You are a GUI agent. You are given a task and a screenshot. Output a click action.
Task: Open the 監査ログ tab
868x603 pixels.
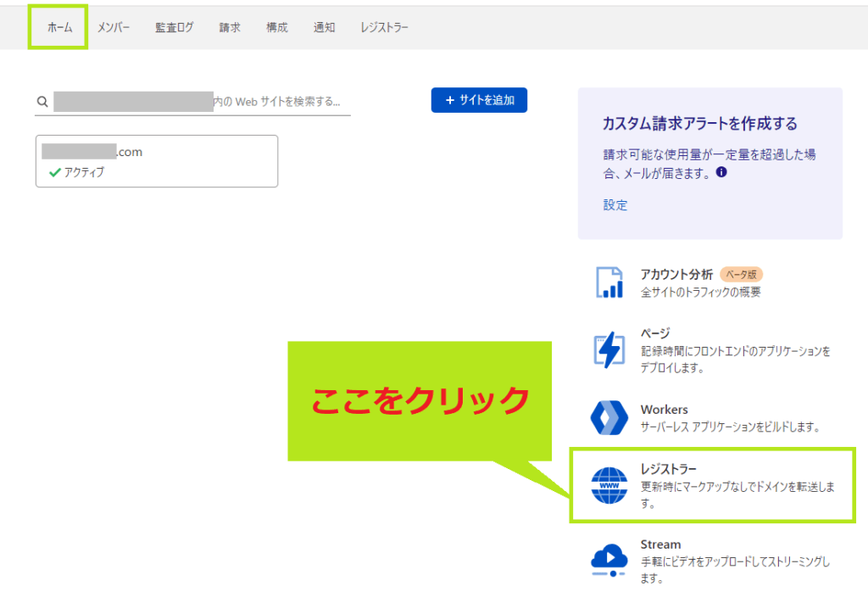[x=174, y=27]
